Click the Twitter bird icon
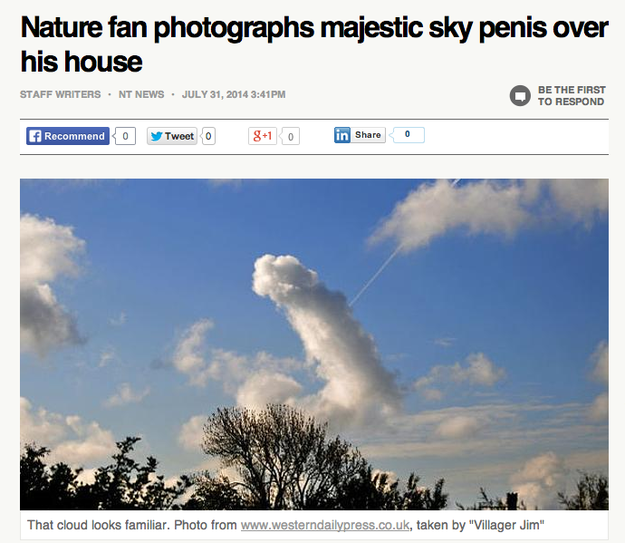The width and height of the screenshot is (625, 543). pyautogui.click(x=156, y=136)
